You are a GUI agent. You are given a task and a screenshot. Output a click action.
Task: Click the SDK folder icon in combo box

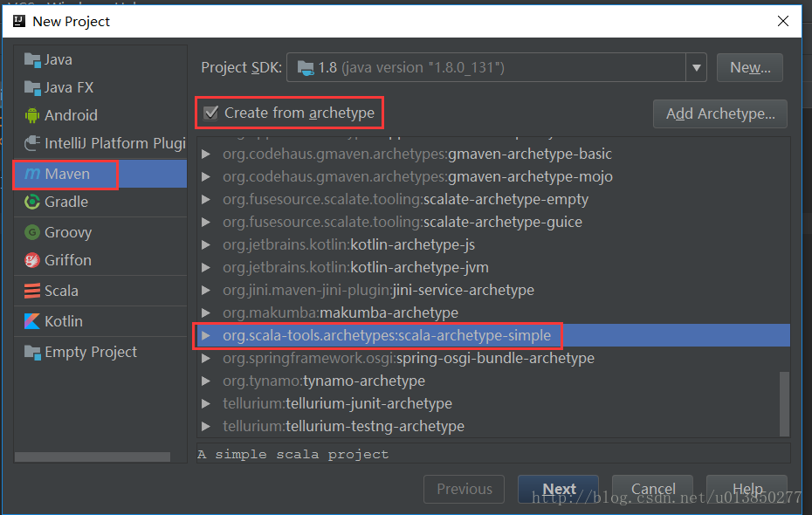[306, 67]
